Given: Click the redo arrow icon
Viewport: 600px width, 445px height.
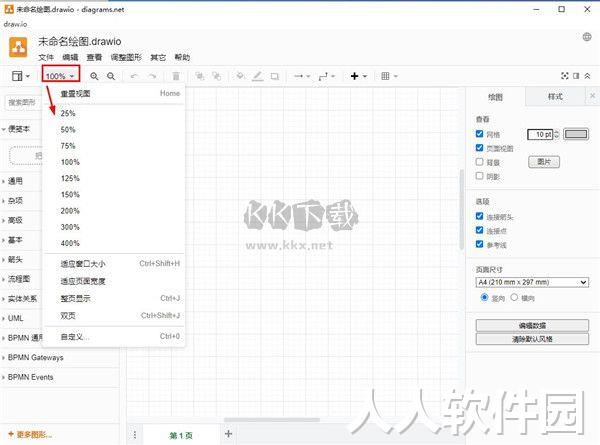Looking at the screenshot, I should [x=152, y=76].
